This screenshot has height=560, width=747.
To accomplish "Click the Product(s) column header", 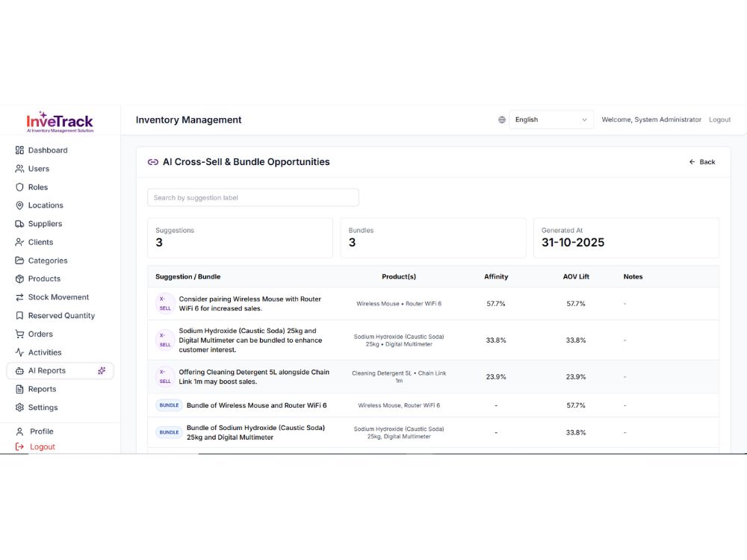I will coord(399,277).
